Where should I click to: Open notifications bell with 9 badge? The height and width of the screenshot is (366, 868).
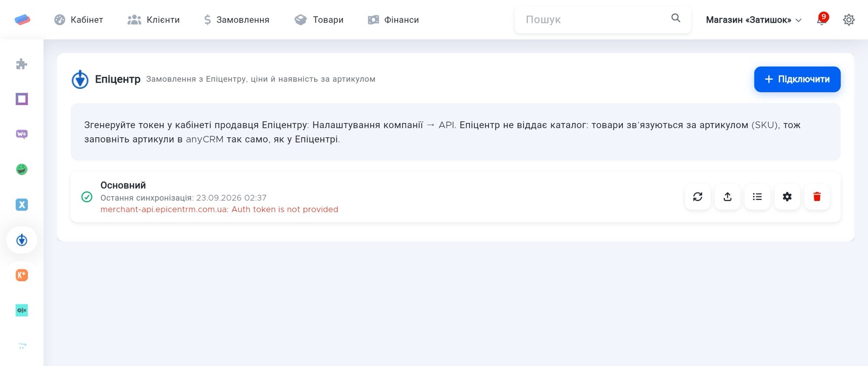point(822,20)
